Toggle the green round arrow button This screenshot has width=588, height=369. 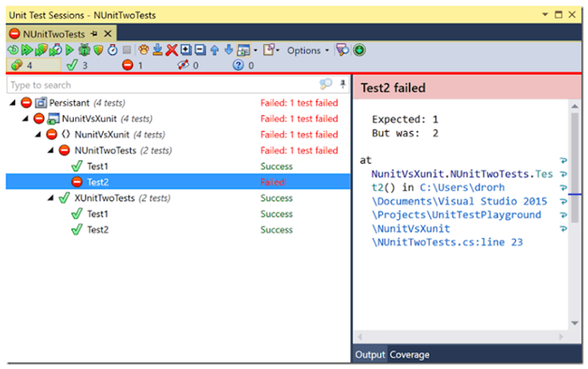[359, 50]
